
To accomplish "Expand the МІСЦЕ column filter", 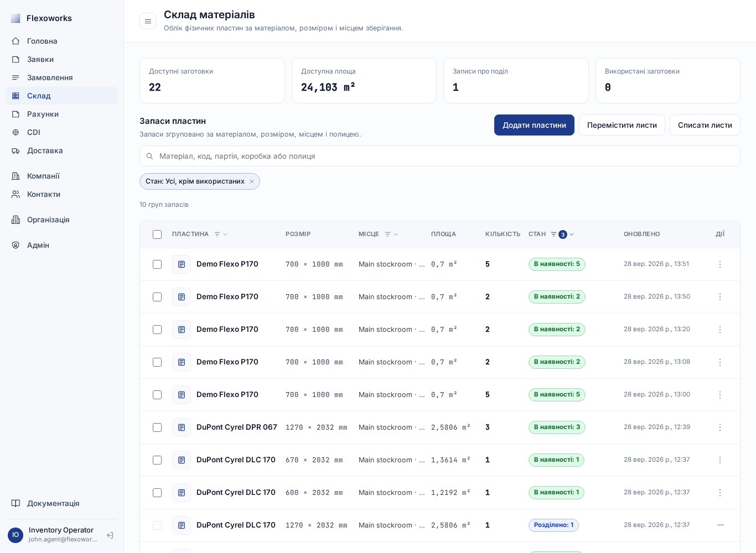I will [x=391, y=234].
